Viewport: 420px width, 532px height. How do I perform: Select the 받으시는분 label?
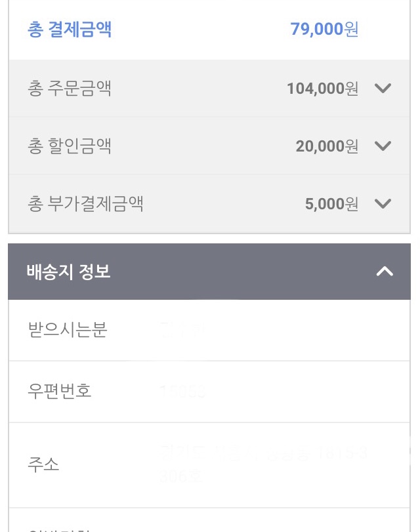coord(68,330)
